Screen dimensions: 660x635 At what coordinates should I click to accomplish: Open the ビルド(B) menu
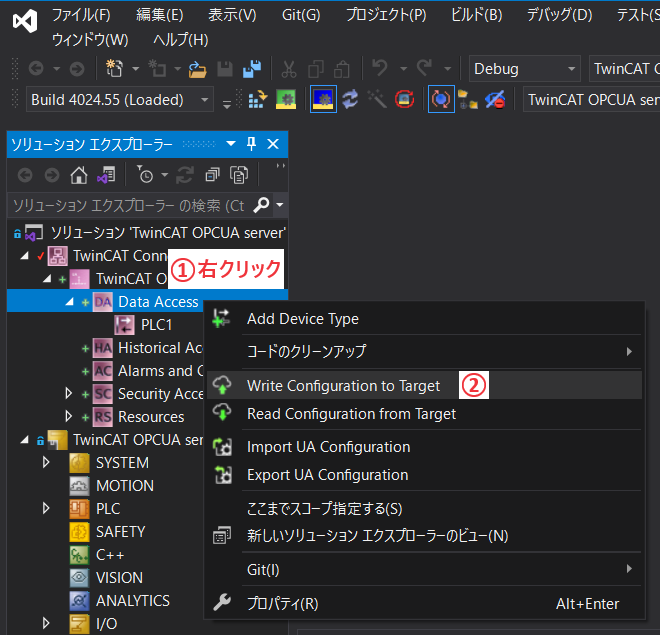click(476, 15)
